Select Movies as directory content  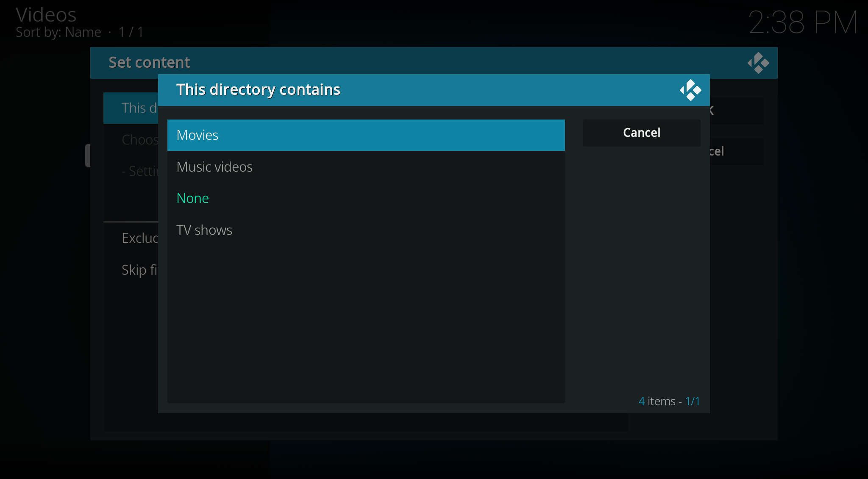click(366, 135)
